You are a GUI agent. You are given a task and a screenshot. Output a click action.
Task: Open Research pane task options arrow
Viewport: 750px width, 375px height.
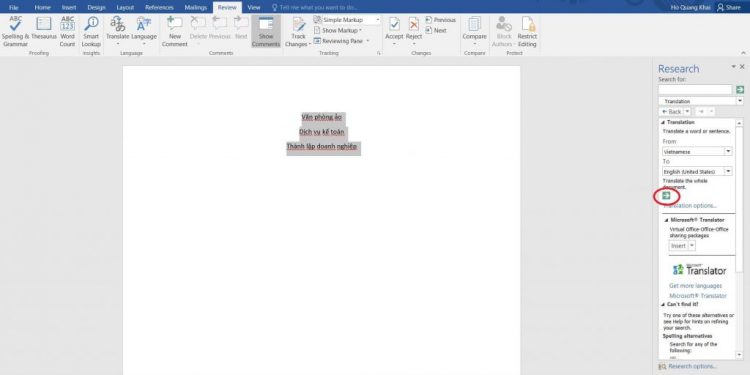click(x=734, y=67)
